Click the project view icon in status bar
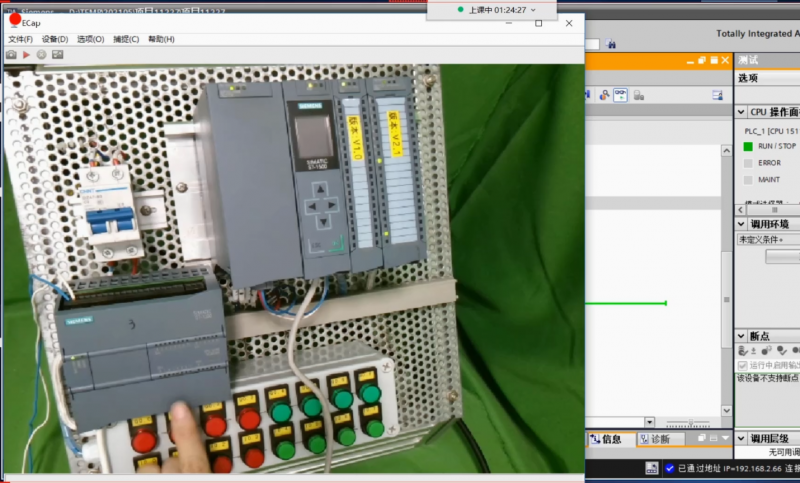Viewport: 800px width, 483px height. [653, 468]
